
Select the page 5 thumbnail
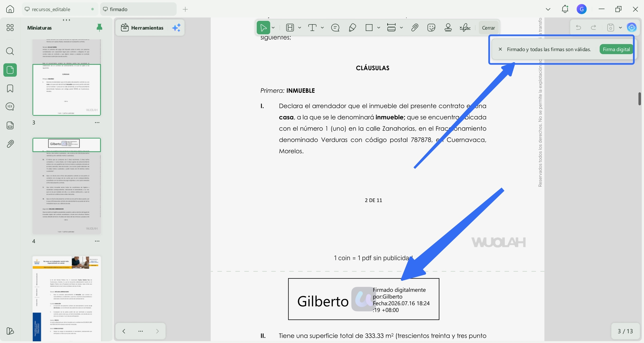(x=67, y=299)
